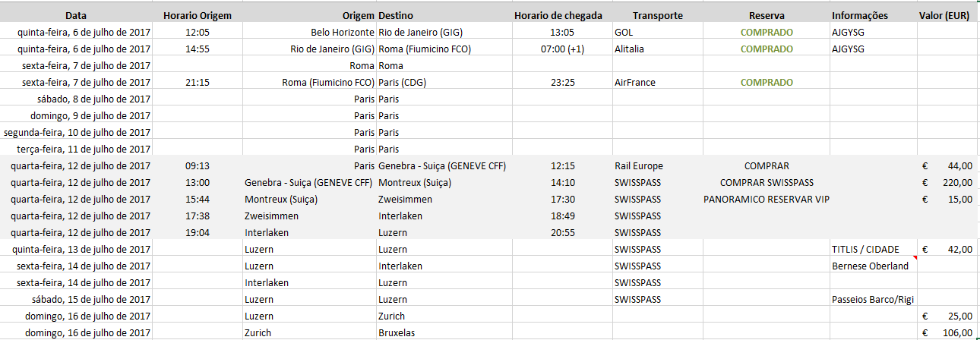Select the "Bruxelas" destination cell

tap(399, 333)
